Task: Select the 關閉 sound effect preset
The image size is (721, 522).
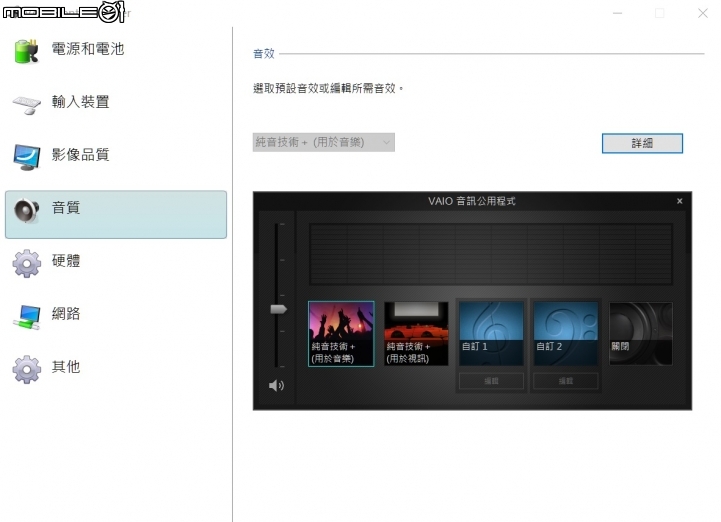Action: coord(641,334)
